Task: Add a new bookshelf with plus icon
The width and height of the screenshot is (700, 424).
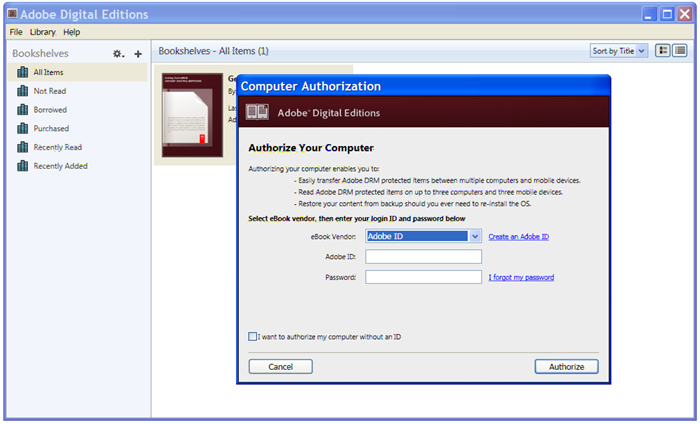Action: pyautogui.click(x=138, y=53)
